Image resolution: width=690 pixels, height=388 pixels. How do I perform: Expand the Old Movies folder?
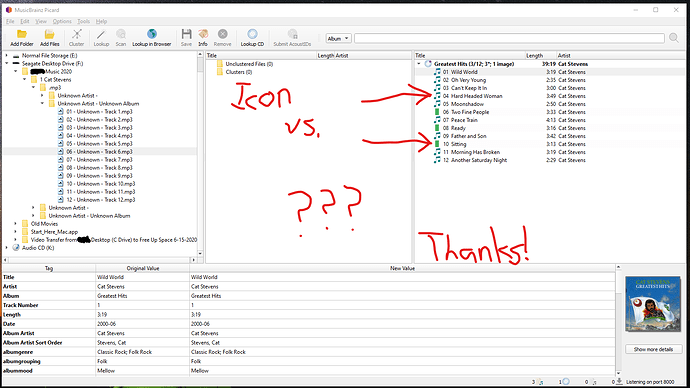coord(15,224)
